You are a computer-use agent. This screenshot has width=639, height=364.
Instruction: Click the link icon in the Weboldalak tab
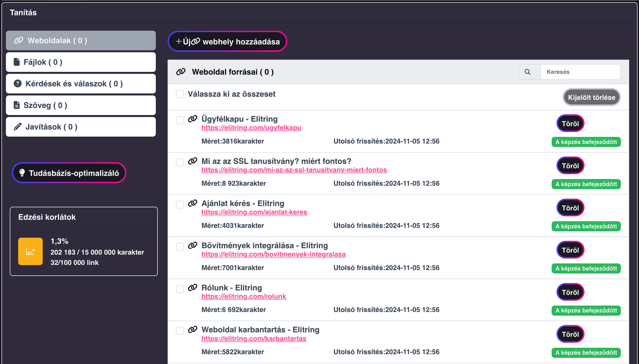coord(19,40)
